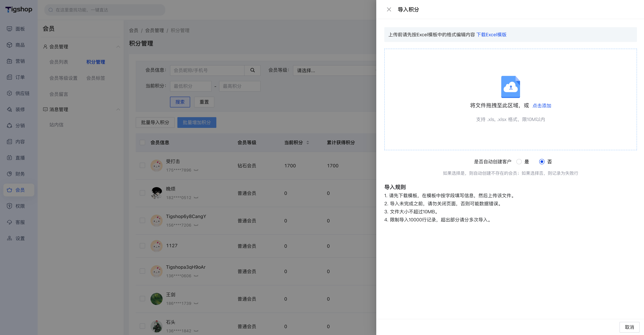The height and width of the screenshot is (335, 644).
Task: Open the 装修 sidebar icon
Action: tap(9, 109)
